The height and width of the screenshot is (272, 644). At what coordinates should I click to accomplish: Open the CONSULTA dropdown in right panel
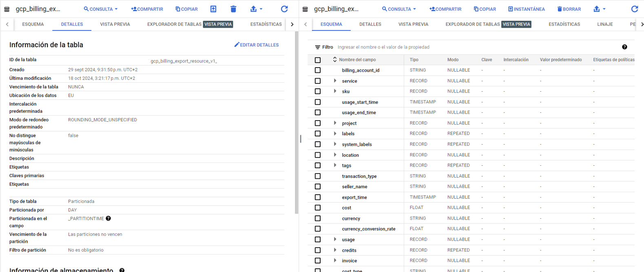pyautogui.click(x=399, y=9)
